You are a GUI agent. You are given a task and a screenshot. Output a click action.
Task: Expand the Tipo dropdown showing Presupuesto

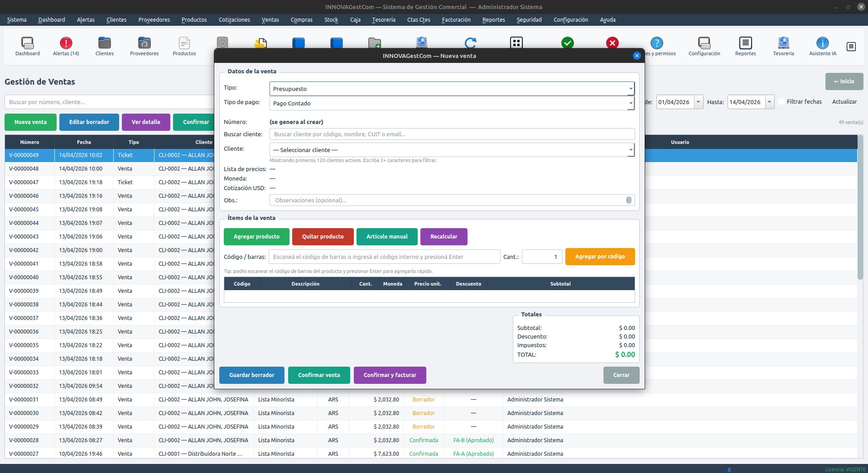[630, 89]
